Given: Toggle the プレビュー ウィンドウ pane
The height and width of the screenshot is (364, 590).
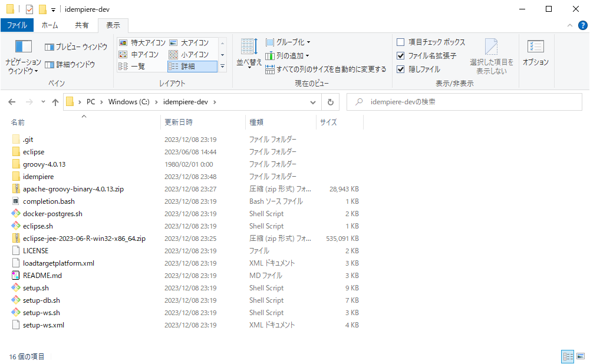Looking at the screenshot, I should coord(76,47).
